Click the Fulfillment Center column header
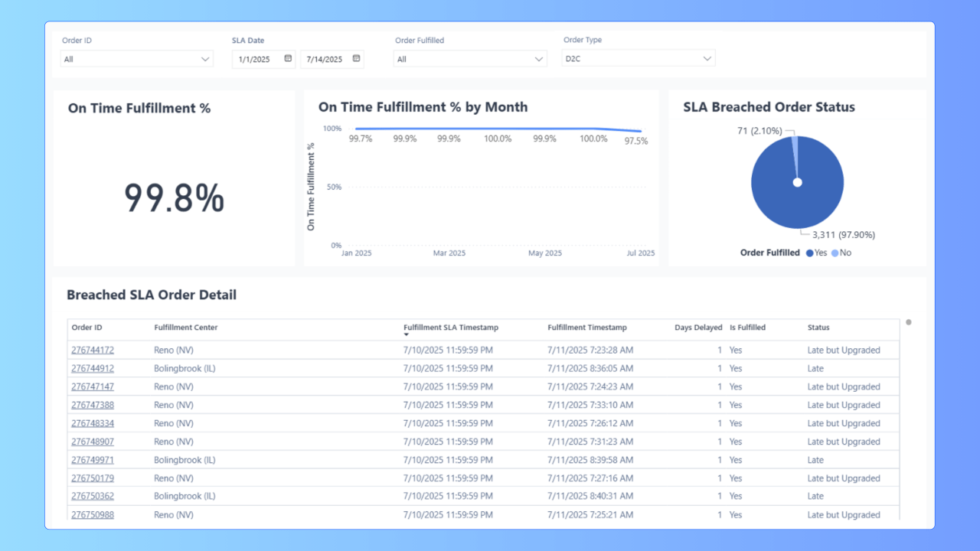Image resolution: width=980 pixels, height=551 pixels. click(x=185, y=328)
